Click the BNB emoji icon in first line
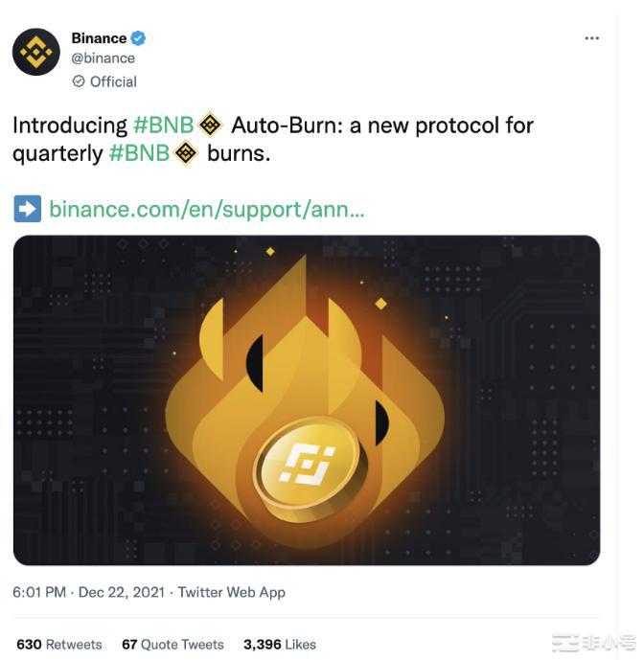 click(x=210, y=125)
